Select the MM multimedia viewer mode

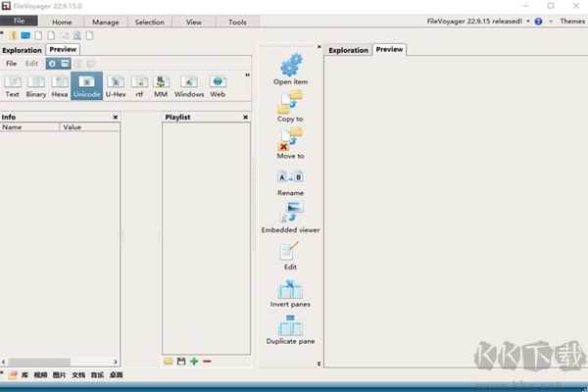[x=161, y=86]
